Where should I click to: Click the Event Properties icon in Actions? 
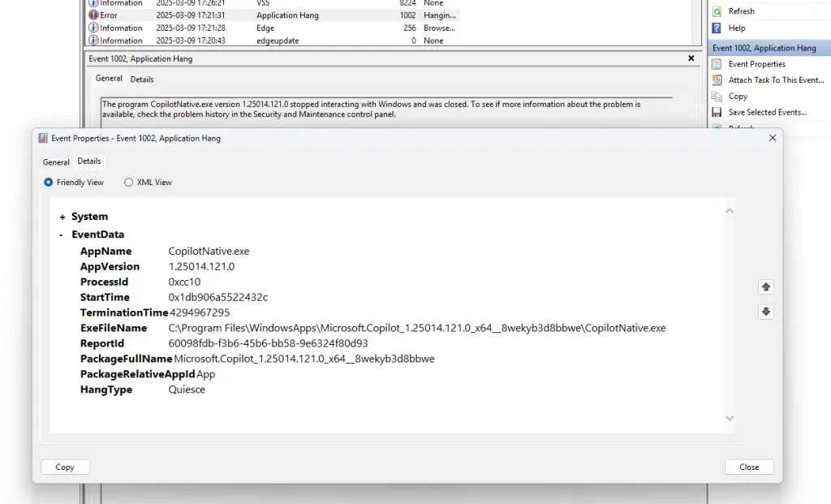(x=717, y=64)
